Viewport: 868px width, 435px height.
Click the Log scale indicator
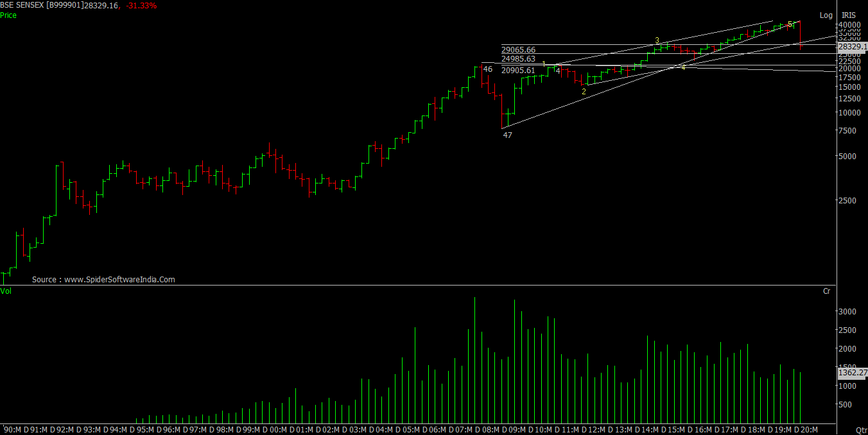[x=826, y=15]
